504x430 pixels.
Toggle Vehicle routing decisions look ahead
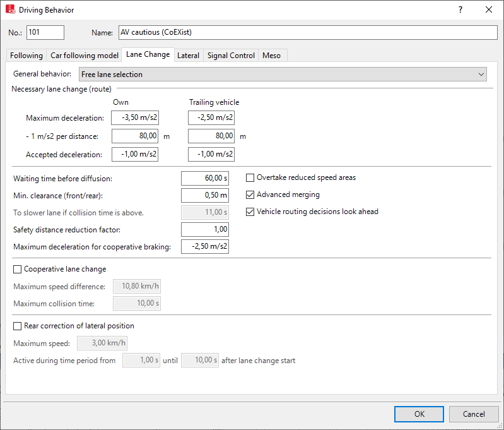click(250, 212)
